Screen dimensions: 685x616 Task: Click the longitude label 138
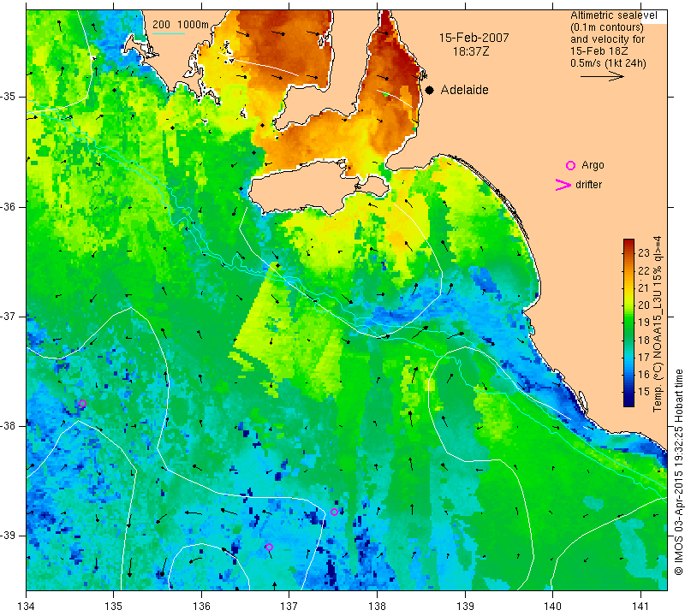coord(377,606)
